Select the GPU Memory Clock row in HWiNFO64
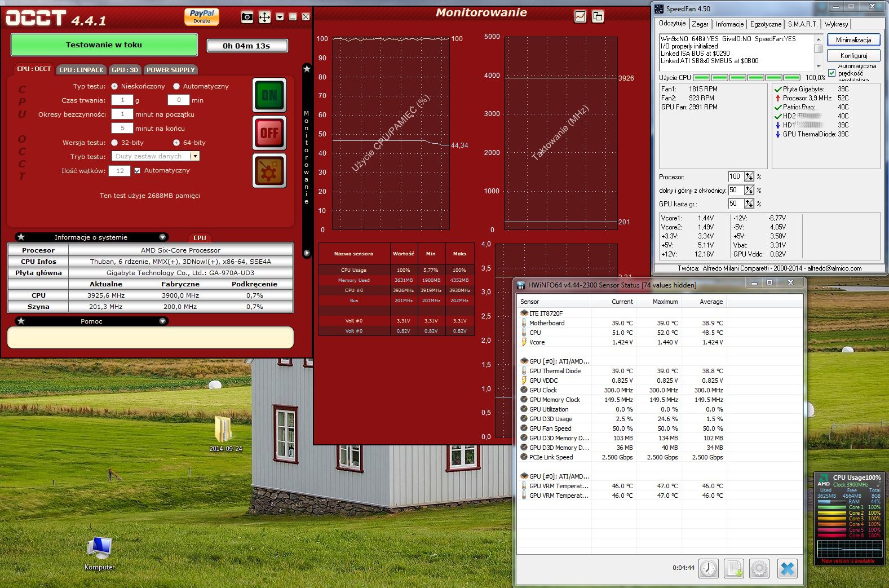 pyautogui.click(x=622, y=400)
